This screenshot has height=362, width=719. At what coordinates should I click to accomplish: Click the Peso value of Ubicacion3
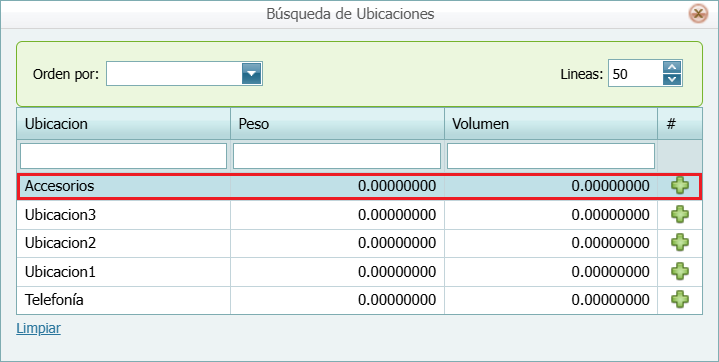[397, 215]
